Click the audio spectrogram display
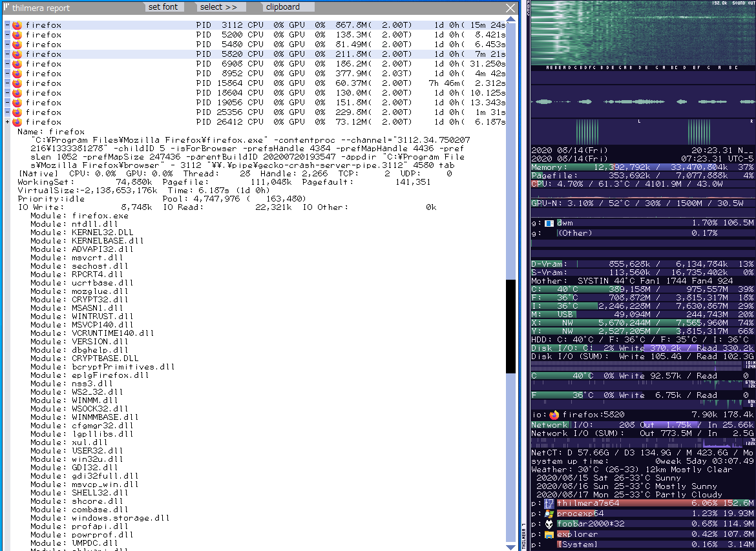The width and height of the screenshot is (756, 551). pyautogui.click(x=643, y=33)
